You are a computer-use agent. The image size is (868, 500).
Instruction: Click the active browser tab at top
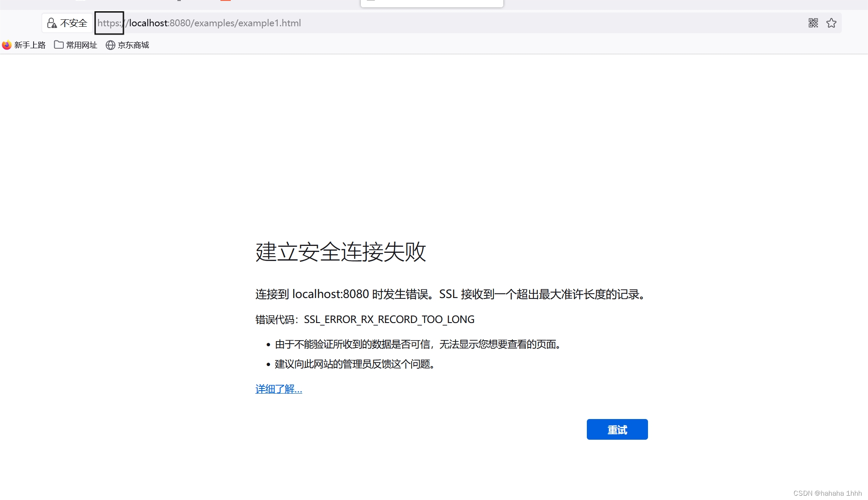click(431, 3)
